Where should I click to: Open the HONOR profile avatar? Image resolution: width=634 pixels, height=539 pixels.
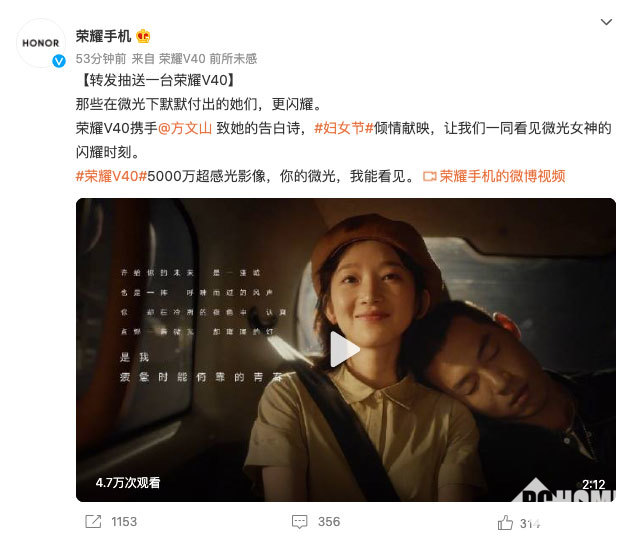pos(40,43)
